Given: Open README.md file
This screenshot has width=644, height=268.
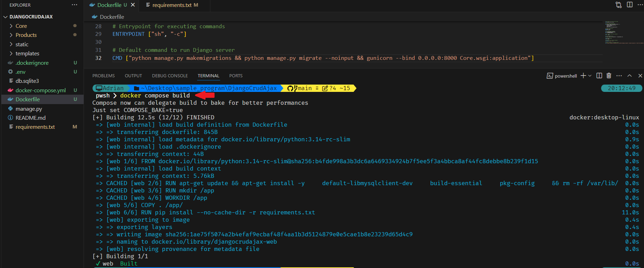Looking at the screenshot, I should click(30, 118).
